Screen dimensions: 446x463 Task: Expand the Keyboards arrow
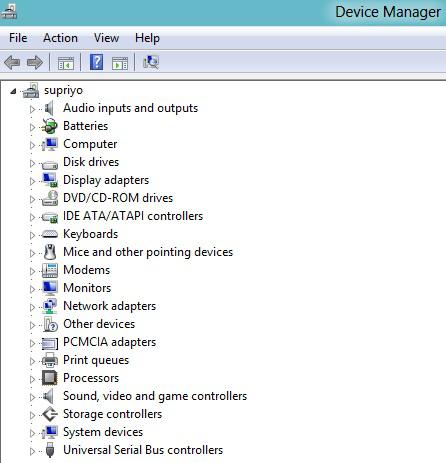pyautogui.click(x=32, y=235)
